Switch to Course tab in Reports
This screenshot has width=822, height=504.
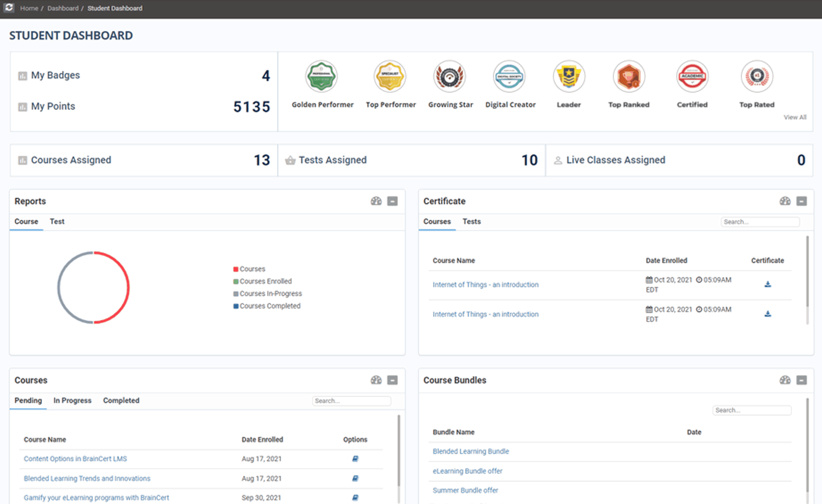tap(26, 221)
